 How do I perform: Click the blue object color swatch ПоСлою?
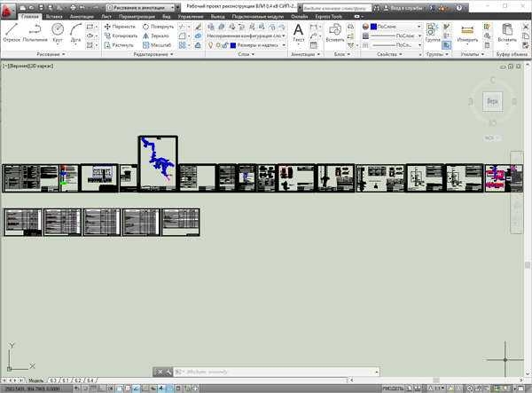point(373,27)
